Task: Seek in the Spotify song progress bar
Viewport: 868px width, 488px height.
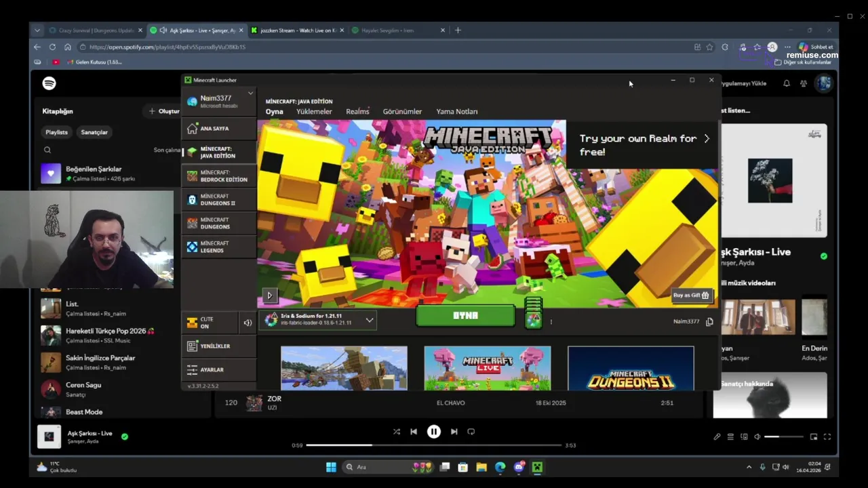Action: pyautogui.click(x=434, y=445)
